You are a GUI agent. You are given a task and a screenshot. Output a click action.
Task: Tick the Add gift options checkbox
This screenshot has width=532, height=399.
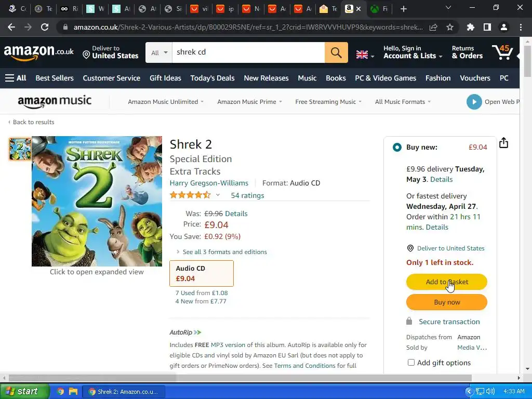411,362
